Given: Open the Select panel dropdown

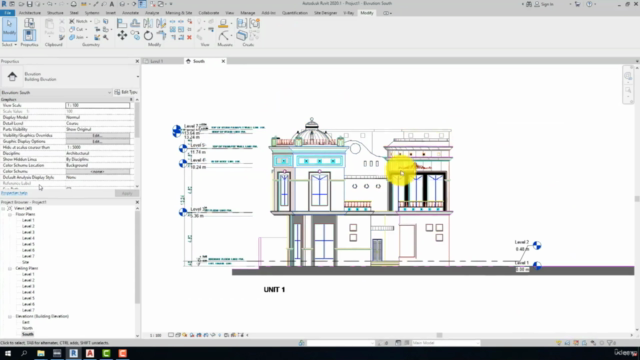Looking at the screenshot, I should click(x=9, y=44).
